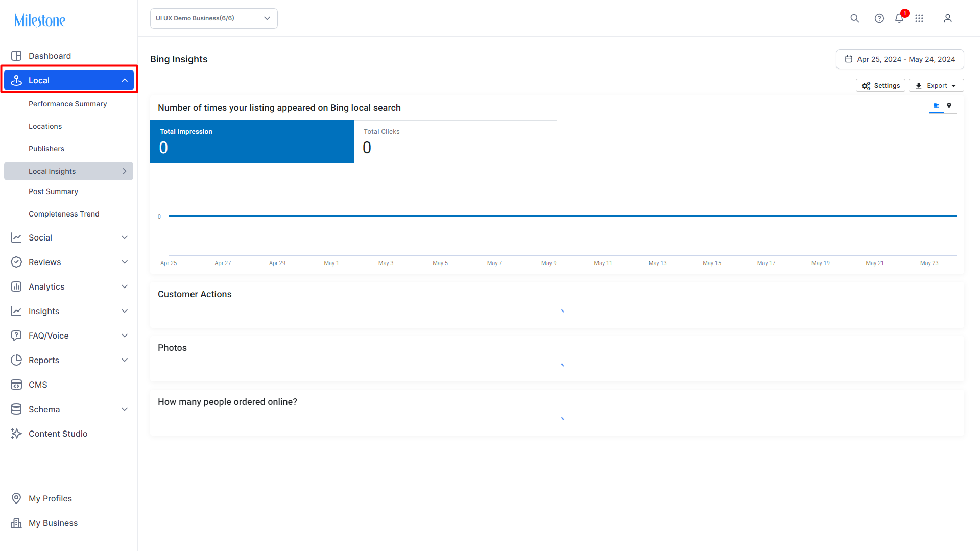The height and width of the screenshot is (551, 980).
Task: Click the download icon on Export button
Action: pyautogui.click(x=919, y=86)
